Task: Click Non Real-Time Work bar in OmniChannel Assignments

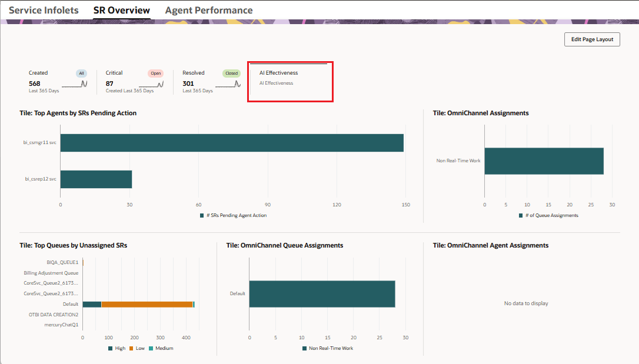Action: tap(544, 161)
